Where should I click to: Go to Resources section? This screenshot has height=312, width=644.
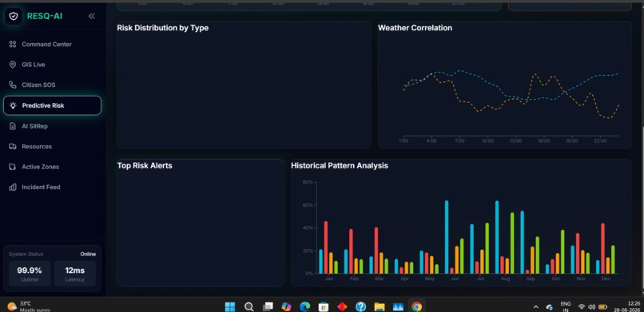coord(52,146)
